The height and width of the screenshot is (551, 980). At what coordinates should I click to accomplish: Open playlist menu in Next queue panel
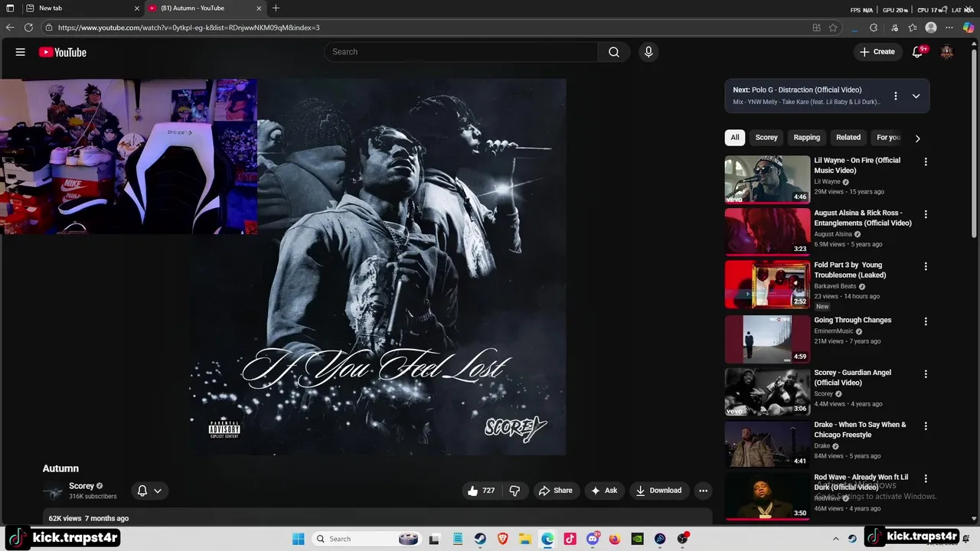point(895,96)
